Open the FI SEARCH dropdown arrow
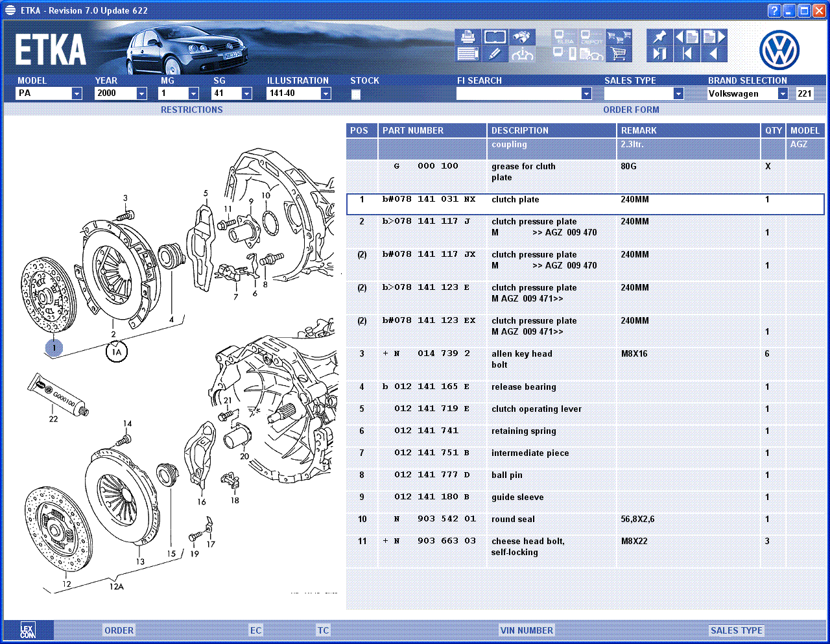This screenshot has height=644, width=830. point(586,93)
